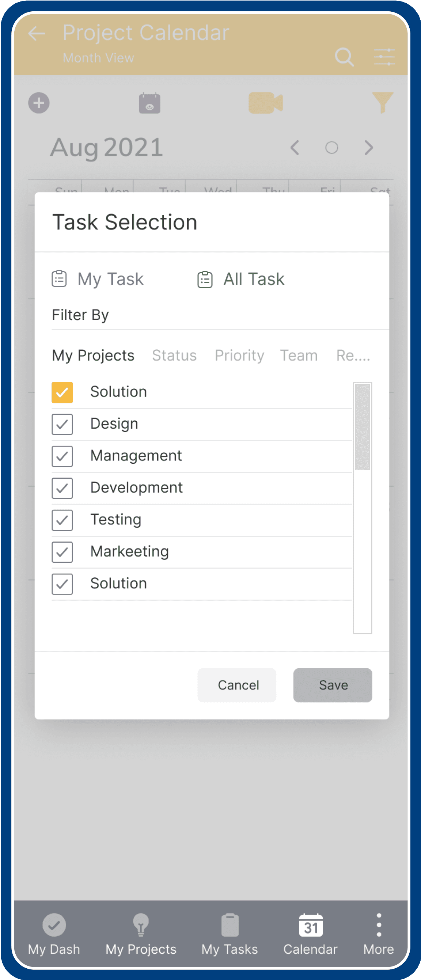The image size is (421, 980).
Task: Open More options three-dot menu
Action: [x=379, y=924]
